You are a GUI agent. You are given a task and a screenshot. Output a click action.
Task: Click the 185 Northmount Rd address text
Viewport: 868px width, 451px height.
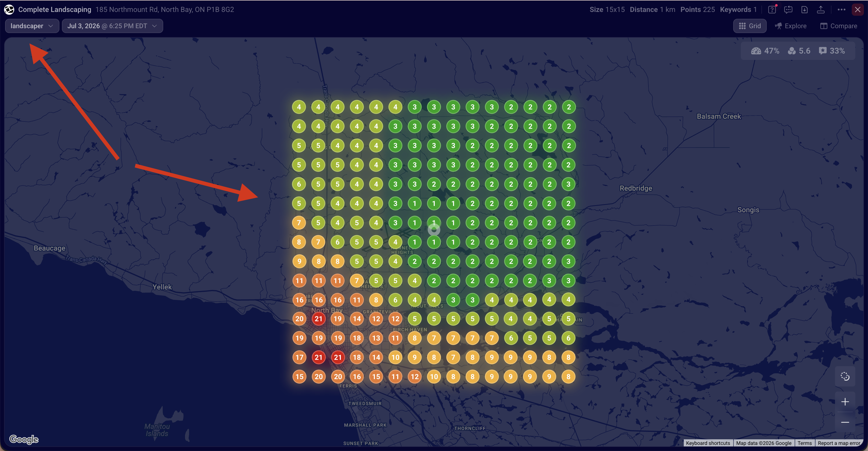point(164,9)
